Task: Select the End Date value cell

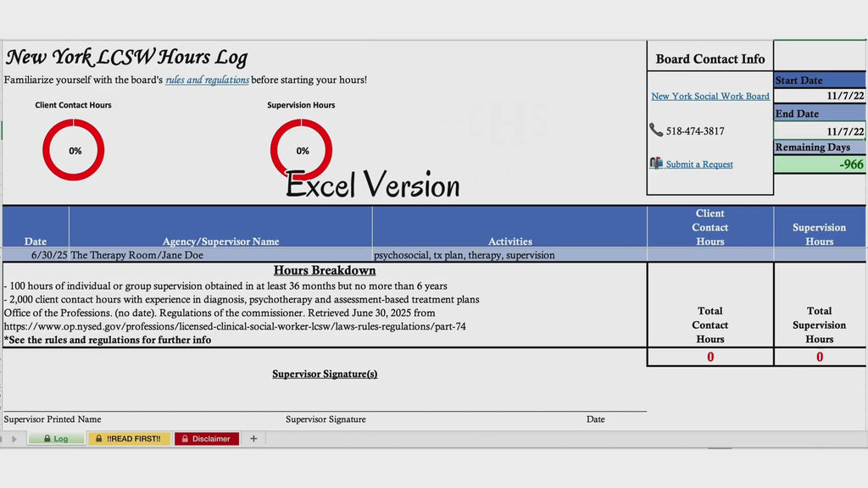Action: 820,131
